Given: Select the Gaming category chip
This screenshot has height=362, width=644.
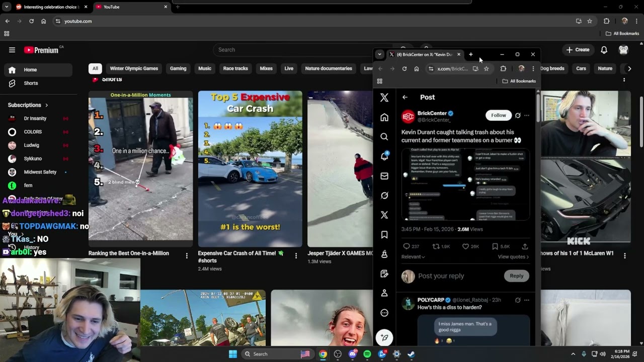Looking at the screenshot, I should pos(178,68).
